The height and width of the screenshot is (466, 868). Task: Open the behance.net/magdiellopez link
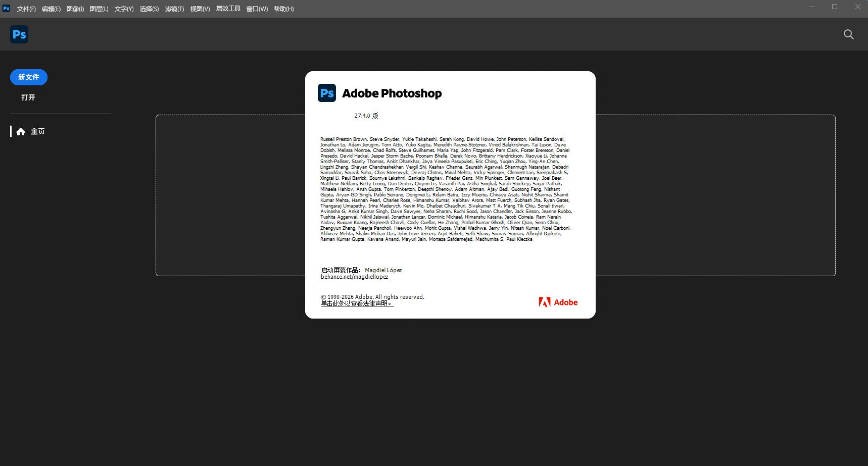[354, 277]
